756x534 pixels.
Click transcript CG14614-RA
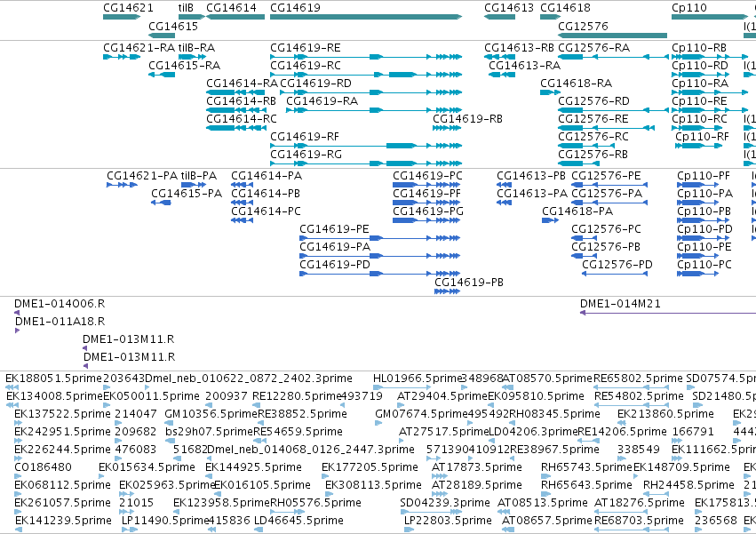tap(242, 84)
